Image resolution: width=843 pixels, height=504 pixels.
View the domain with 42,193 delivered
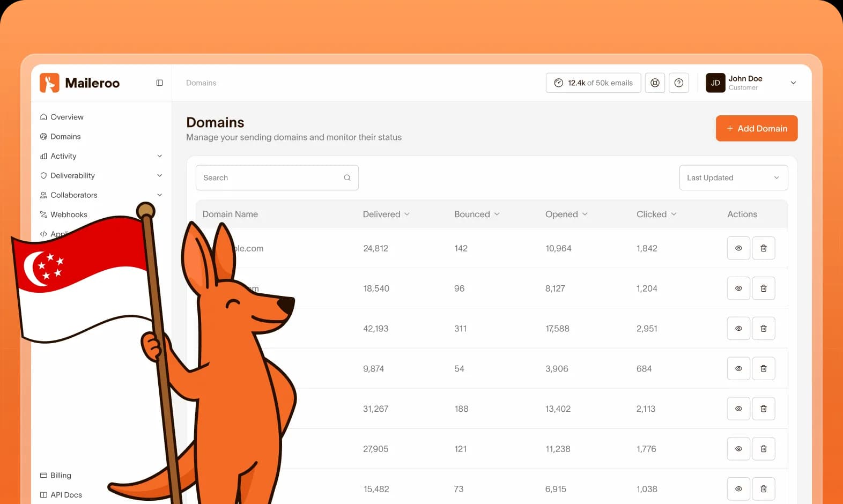click(738, 328)
